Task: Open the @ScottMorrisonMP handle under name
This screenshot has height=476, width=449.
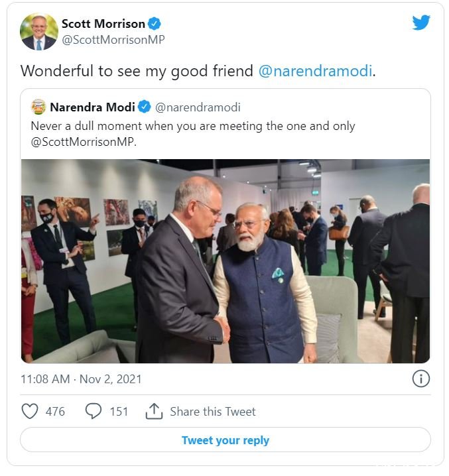Action: tap(113, 40)
